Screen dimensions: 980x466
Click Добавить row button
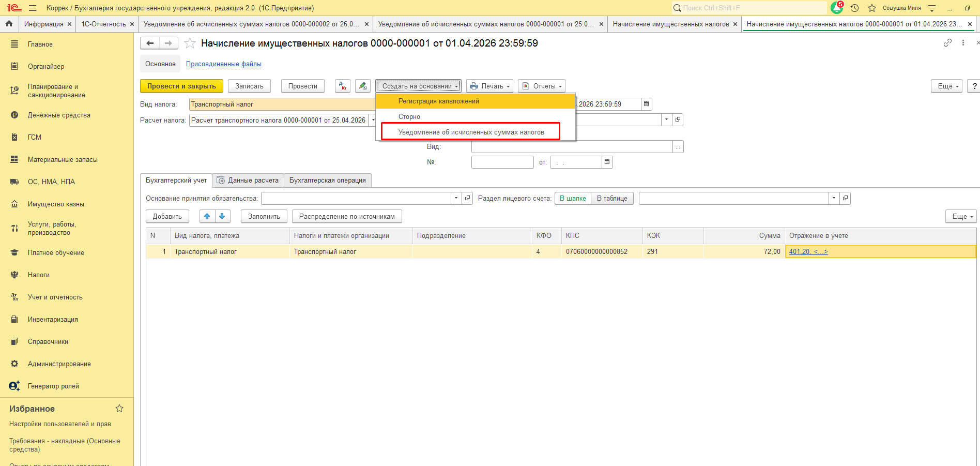[167, 216]
